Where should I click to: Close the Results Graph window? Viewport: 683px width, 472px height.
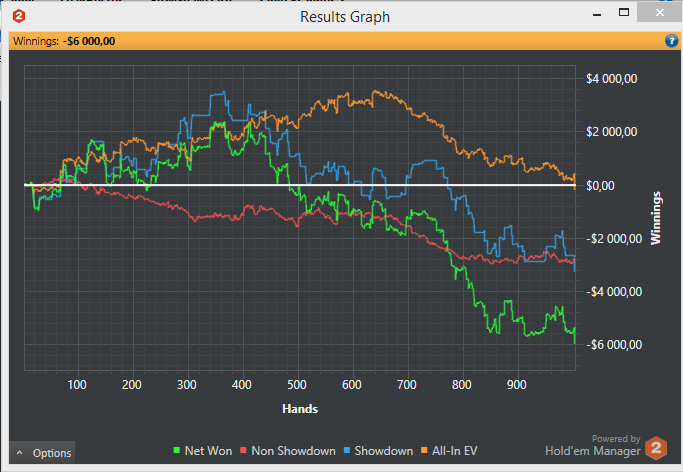(659, 13)
